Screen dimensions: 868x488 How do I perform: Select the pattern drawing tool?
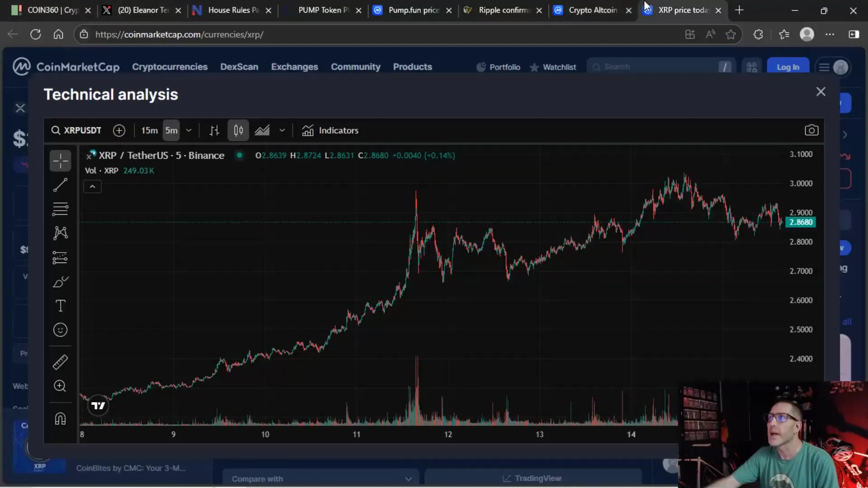(60, 233)
